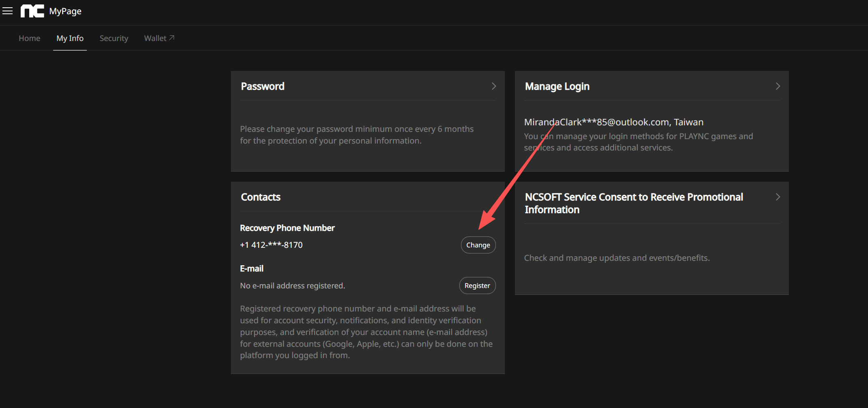868x408 pixels.
Task: Open the hamburger menu
Action: pos(7,11)
